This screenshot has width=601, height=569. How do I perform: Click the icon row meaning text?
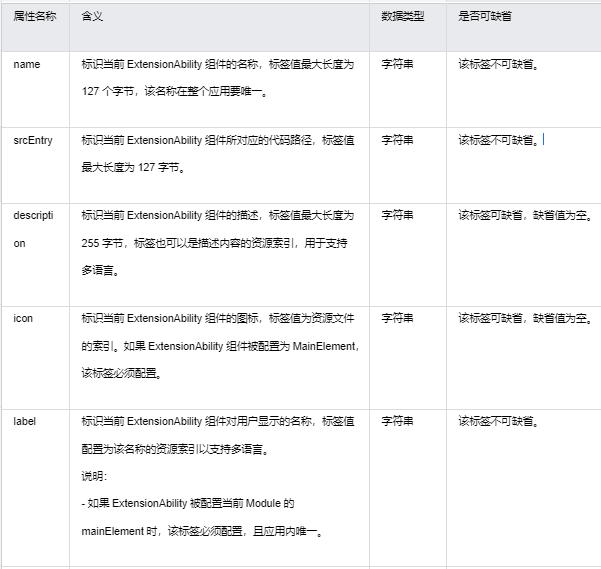(x=220, y=346)
